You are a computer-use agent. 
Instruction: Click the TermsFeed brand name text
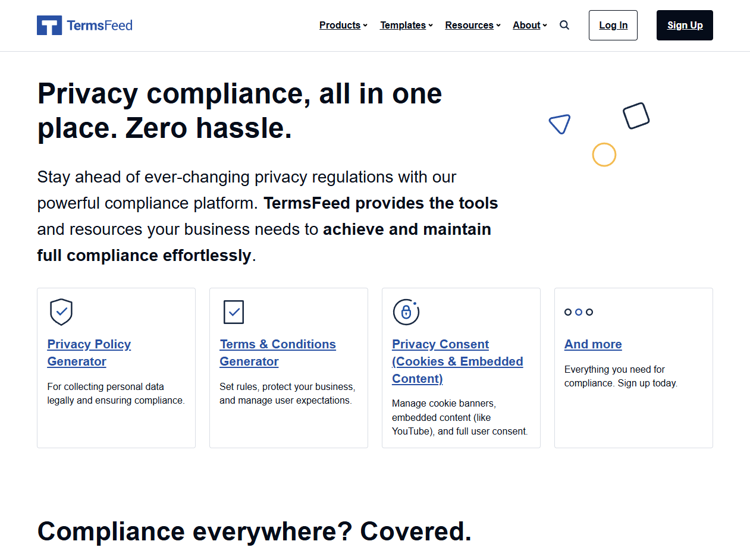pos(99,25)
